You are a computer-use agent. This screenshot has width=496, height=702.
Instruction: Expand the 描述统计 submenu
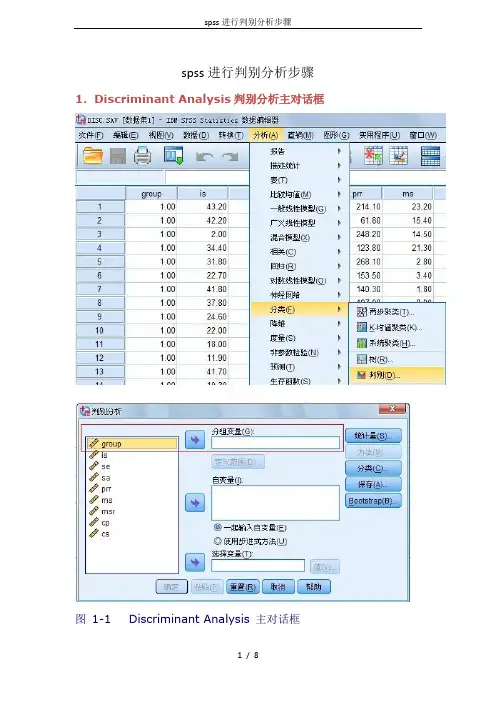coord(299,166)
